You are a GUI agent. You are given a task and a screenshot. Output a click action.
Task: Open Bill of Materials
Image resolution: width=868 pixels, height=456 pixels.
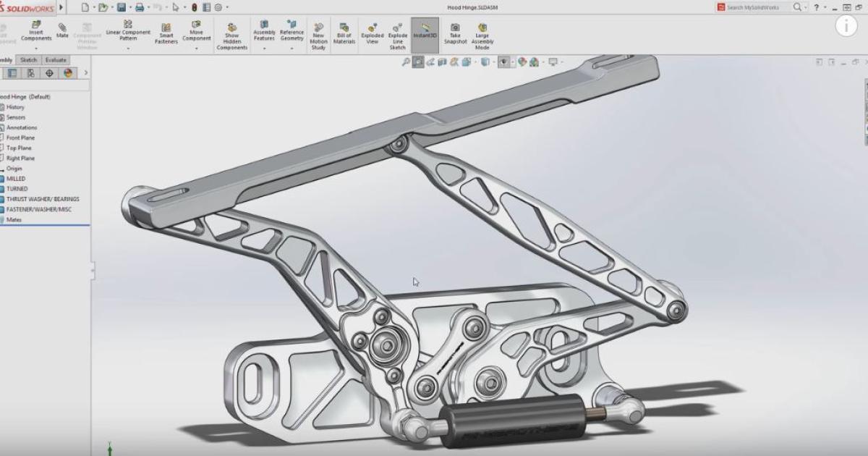click(344, 33)
